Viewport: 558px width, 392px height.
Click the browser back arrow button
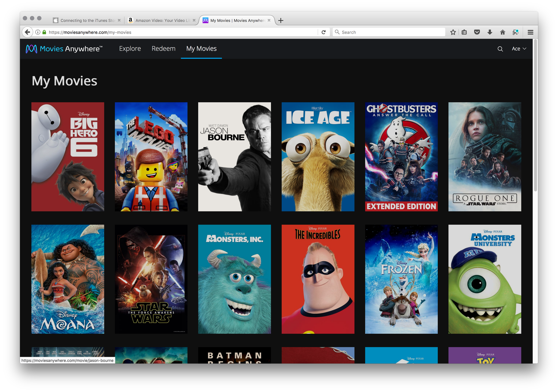(x=27, y=32)
